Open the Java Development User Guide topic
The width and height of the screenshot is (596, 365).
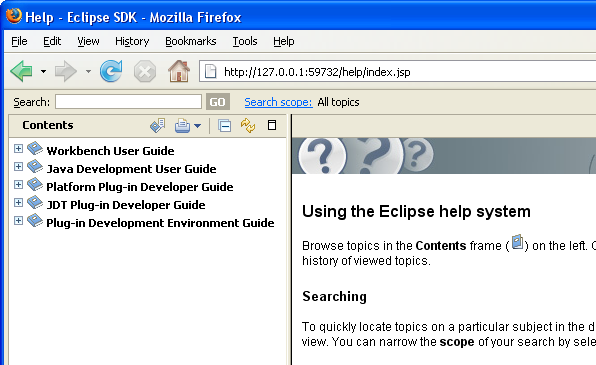131,169
